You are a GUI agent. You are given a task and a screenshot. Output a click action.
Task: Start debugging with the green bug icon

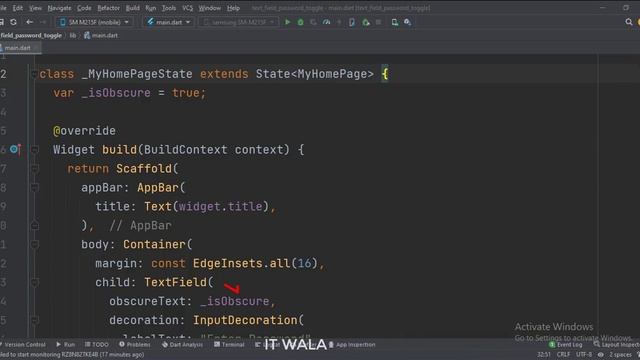tap(300, 22)
